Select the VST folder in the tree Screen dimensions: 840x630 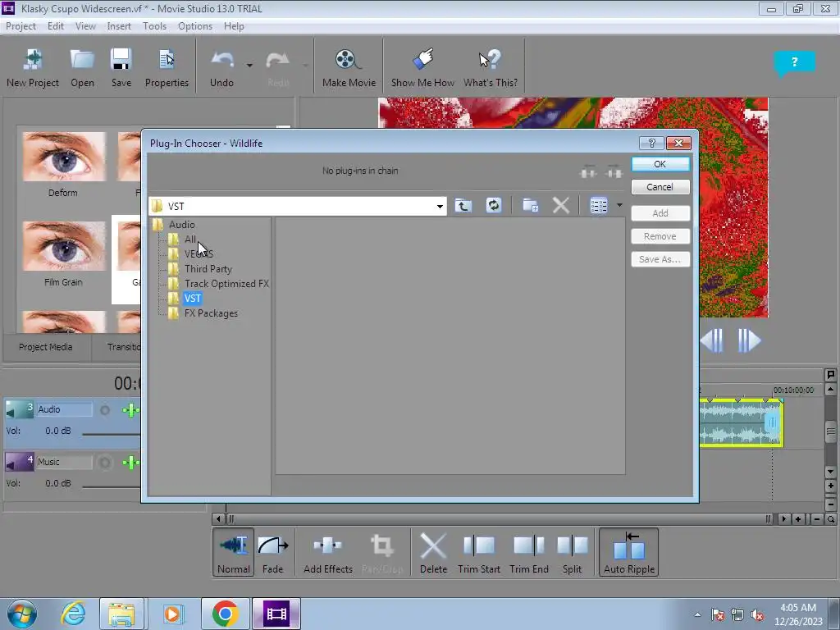192,299
